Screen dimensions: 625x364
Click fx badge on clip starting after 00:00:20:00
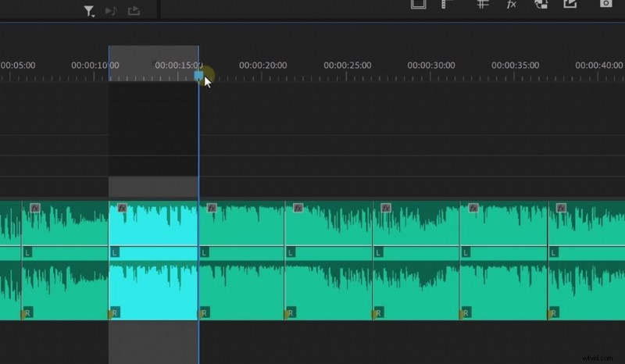[298, 208]
